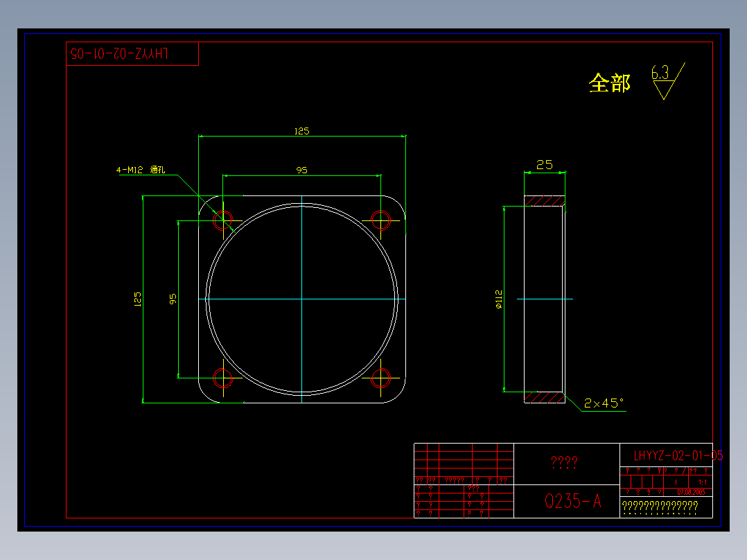The height and width of the screenshot is (560, 747).
Task: Pick the lower-right M12 hole circle
Action: (380, 378)
